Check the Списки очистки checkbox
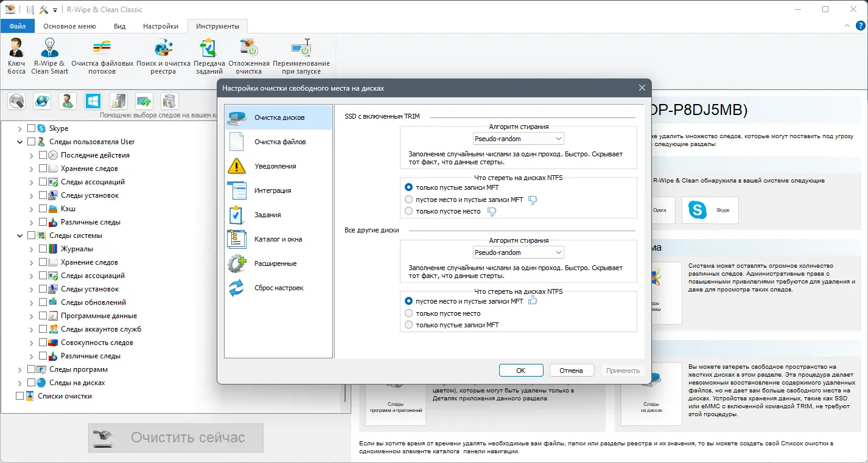This screenshot has width=868, height=463. pos(19,396)
